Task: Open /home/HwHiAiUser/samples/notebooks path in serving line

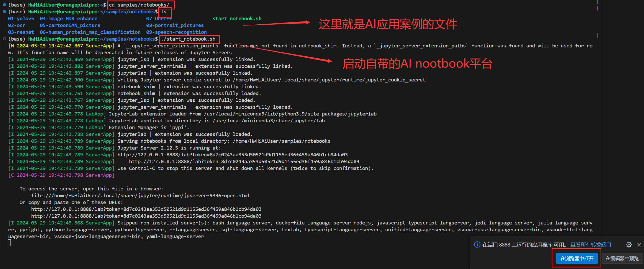Action: (282, 141)
